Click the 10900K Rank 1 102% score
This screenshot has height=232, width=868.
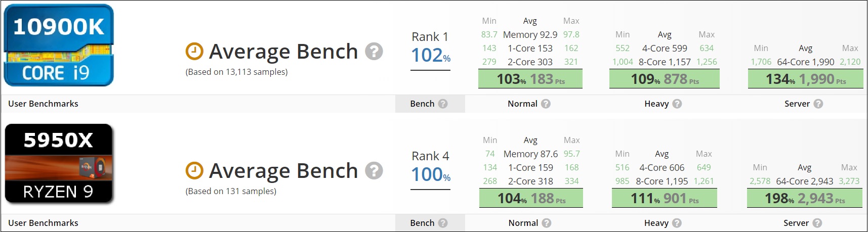[x=430, y=55]
